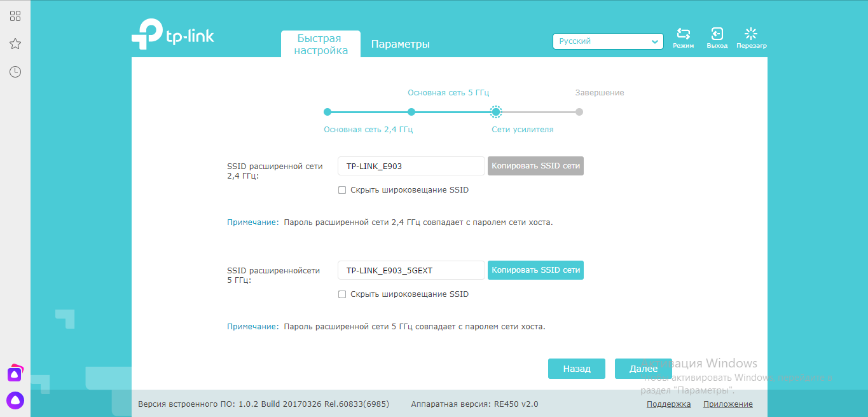Open the bookmarks star in the sidebar
Screen dimensions: 868x417
coord(15,44)
